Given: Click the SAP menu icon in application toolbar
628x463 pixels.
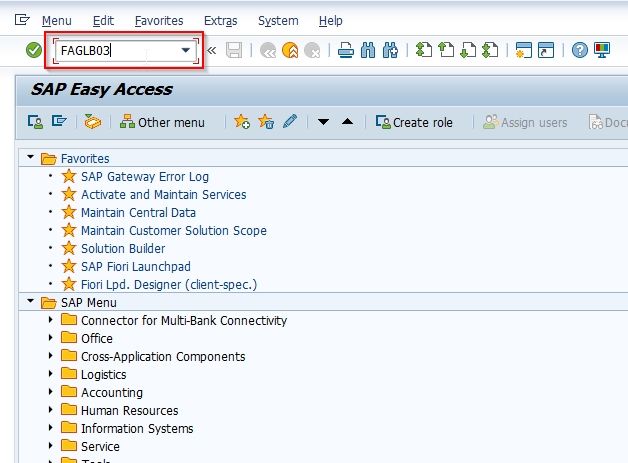Looking at the screenshot, I should point(59,121).
